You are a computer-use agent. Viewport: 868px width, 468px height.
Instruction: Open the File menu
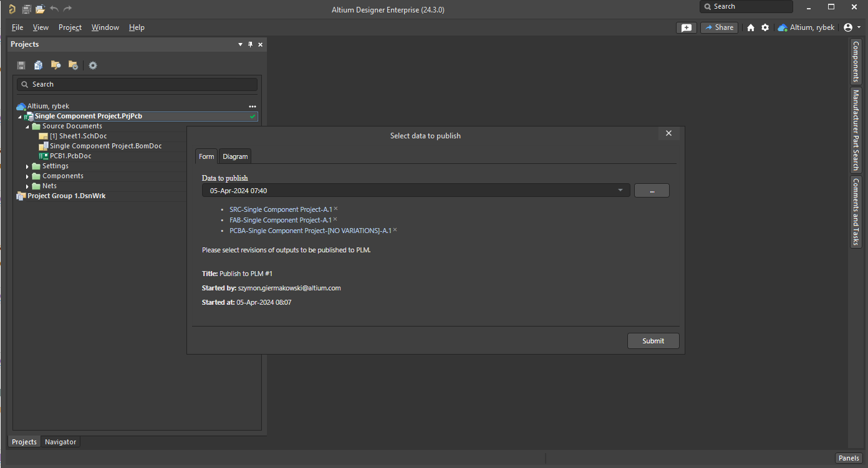tap(17, 27)
